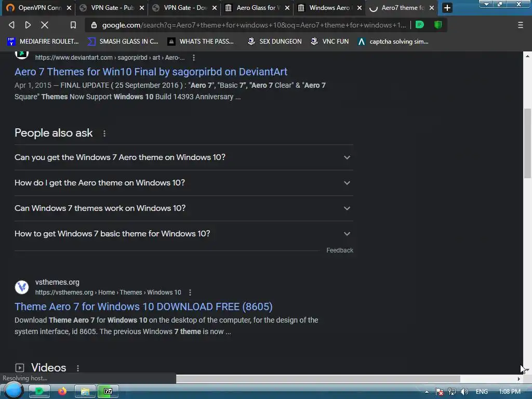This screenshot has width=532, height=399.
Task: Close the OpenVPN Conn tab
Action: click(x=69, y=8)
